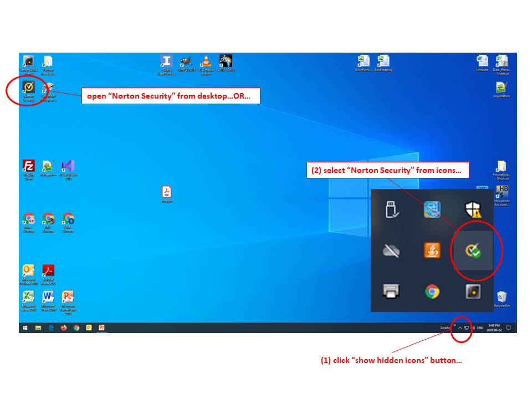Viewport: 532px width, 399px height.
Task: Open the Action Center notifications button
Action: click(x=508, y=328)
